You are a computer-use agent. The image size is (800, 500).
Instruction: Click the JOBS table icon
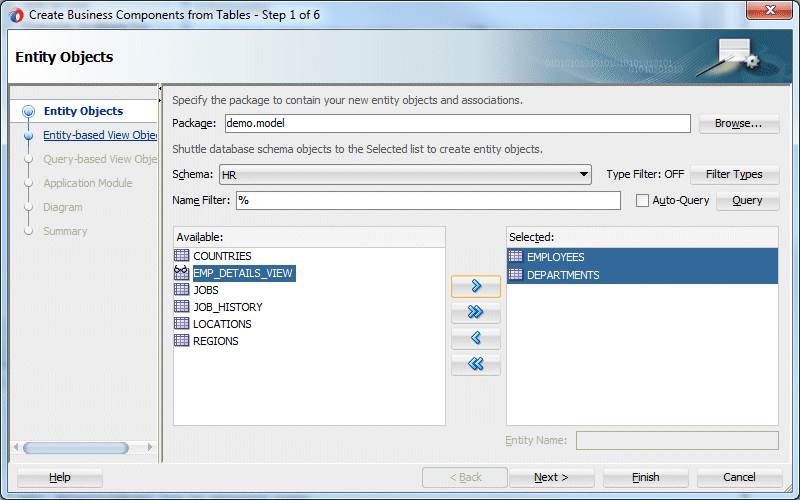click(x=181, y=289)
